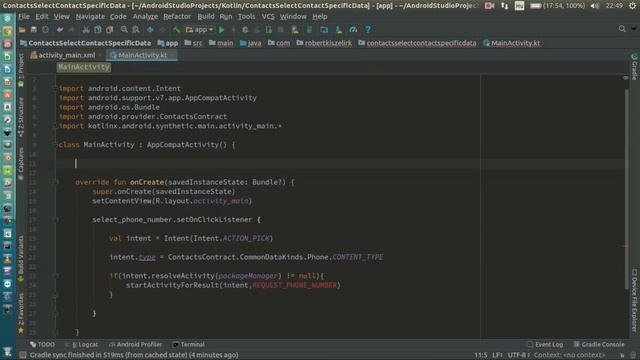Click the Search Everywhere magnifier icon
This screenshot has width=640, height=360.
tap(622, 29)
